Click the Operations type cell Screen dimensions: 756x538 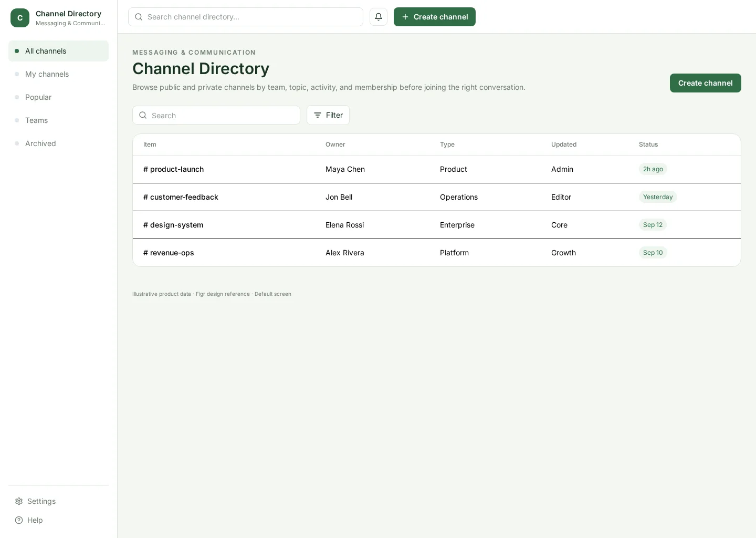click(459, 197)
